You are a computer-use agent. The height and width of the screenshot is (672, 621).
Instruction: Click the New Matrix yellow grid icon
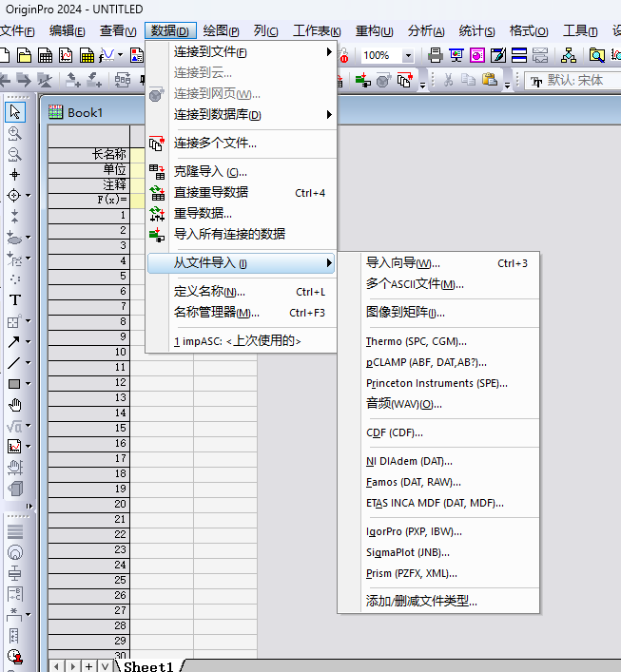pyautogui.click(x=87, y=55)
